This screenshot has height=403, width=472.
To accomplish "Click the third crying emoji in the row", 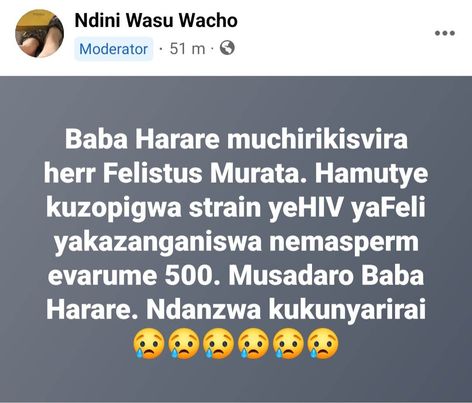I will pyautogui.click(x=218, y=343).
